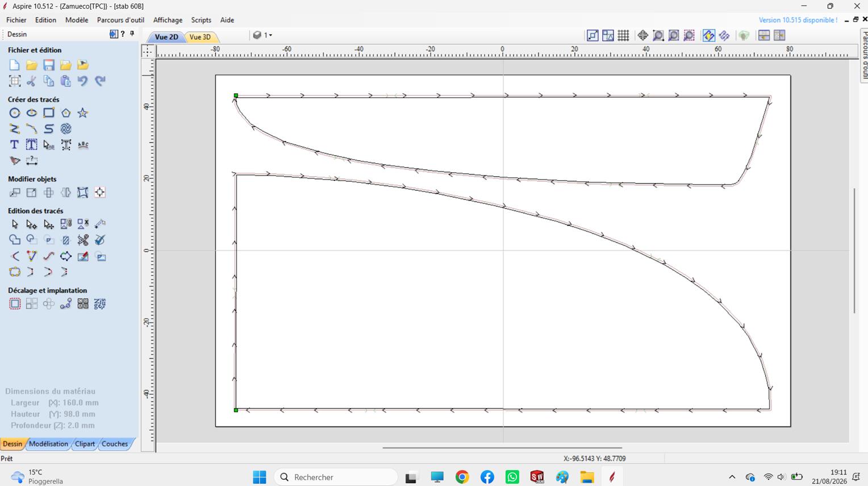
Task: Open the Weld Vectors tool
Action: point(15,240)
